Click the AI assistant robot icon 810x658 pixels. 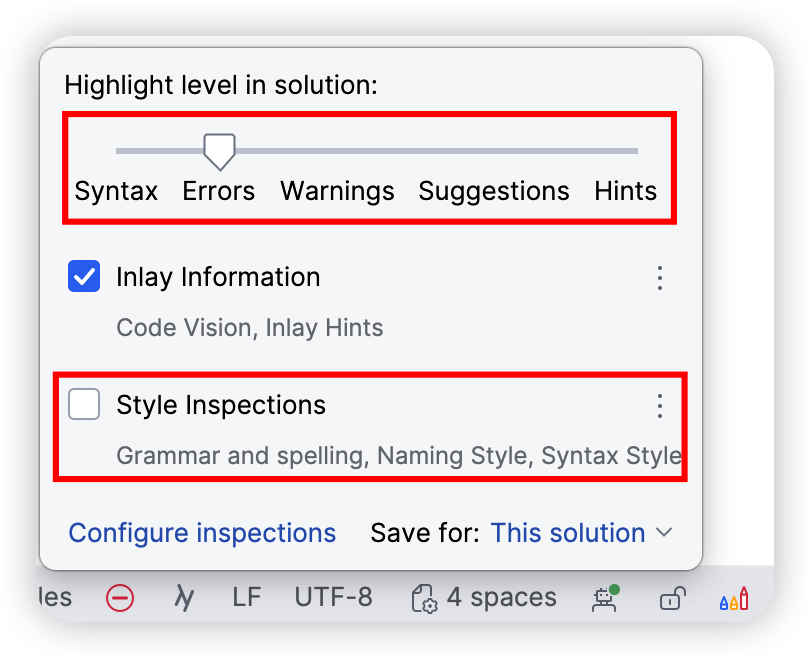tap(605, 598)
